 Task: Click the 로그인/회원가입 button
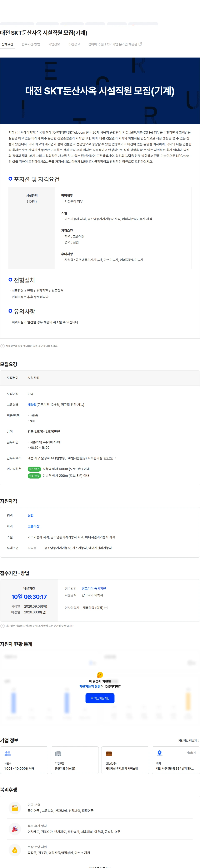coord(100,698)
